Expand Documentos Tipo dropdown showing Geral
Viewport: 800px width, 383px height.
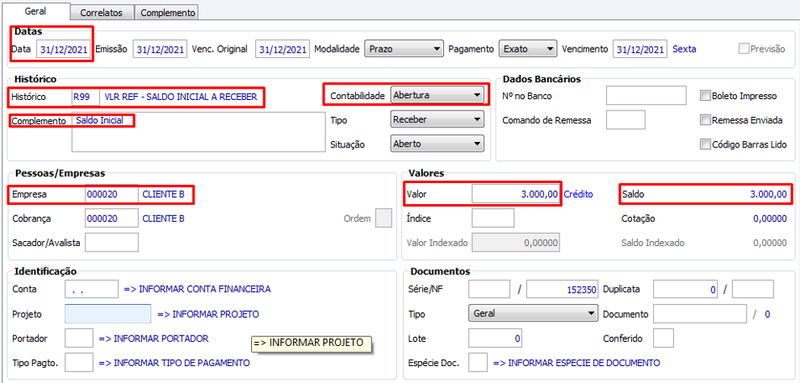coord(533,313)
